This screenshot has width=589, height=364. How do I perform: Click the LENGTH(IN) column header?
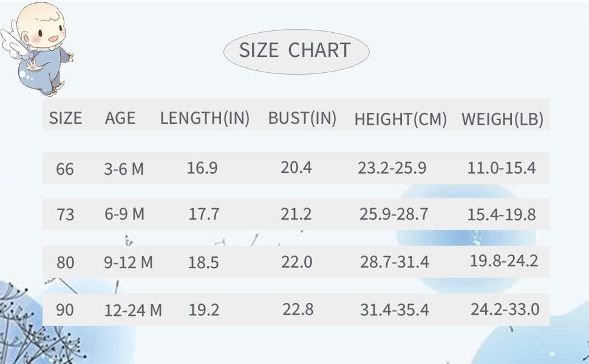pos(205,118)
